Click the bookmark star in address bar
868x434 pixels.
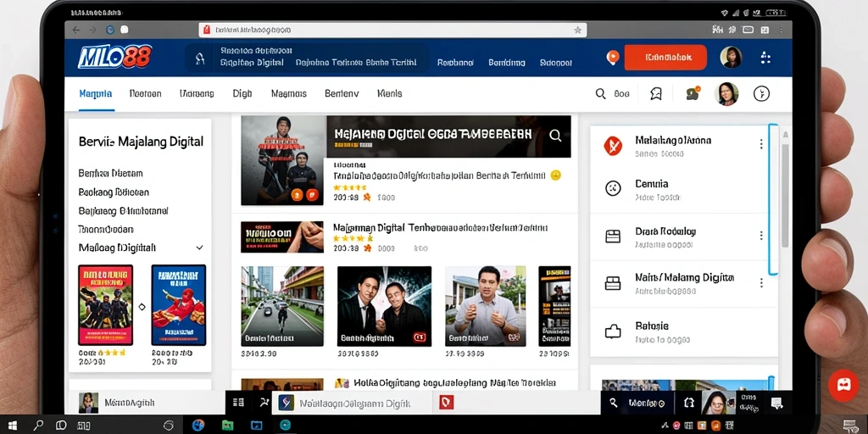tap(577, 30)
